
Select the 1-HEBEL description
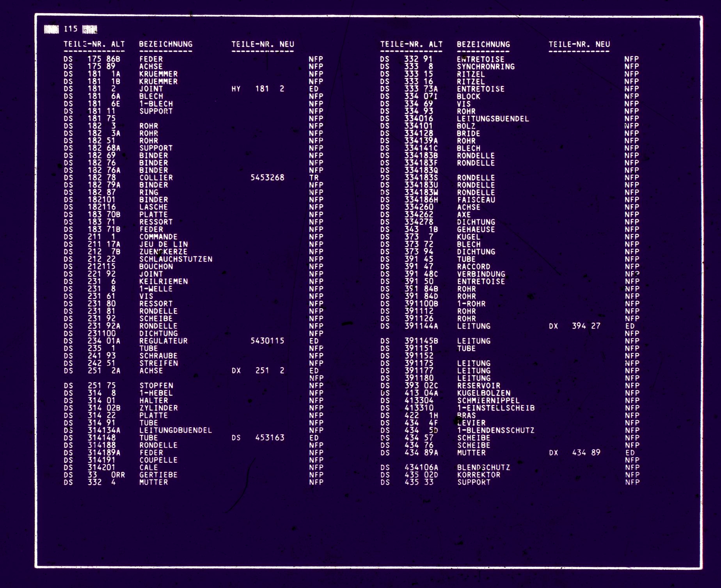pyautogui.click(x=156, y=393)
